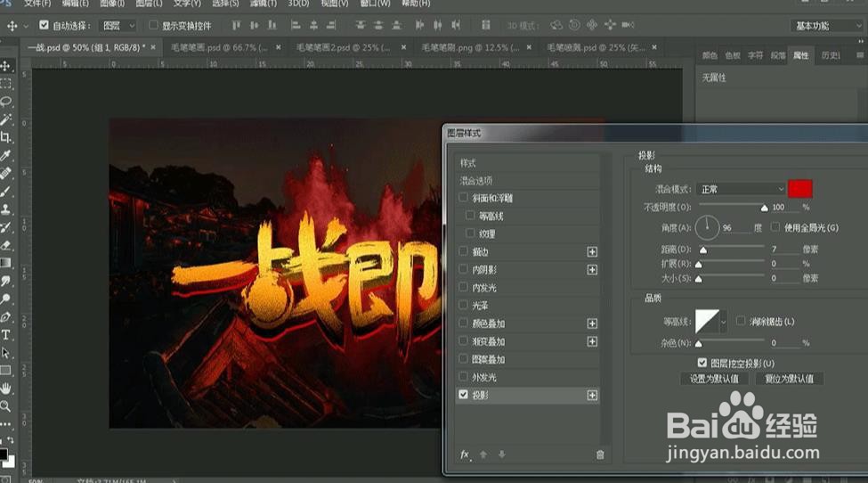The height and width of the screenshot is (483, 868).
Task: Enable the 外发光 effect checkbox
Action: point(463,377)
